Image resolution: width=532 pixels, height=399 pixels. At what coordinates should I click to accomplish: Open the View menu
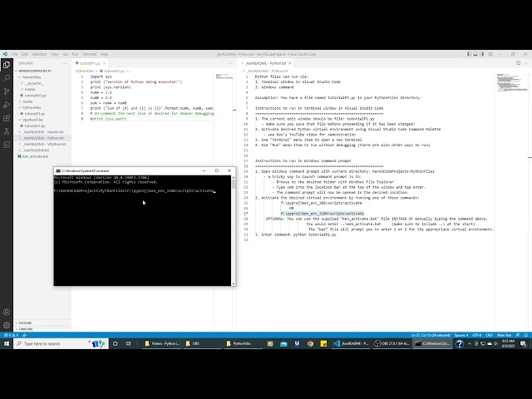55,54
